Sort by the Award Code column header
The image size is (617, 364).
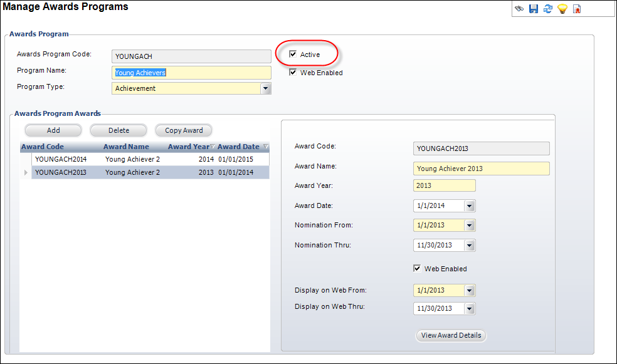tap(43, 147)
